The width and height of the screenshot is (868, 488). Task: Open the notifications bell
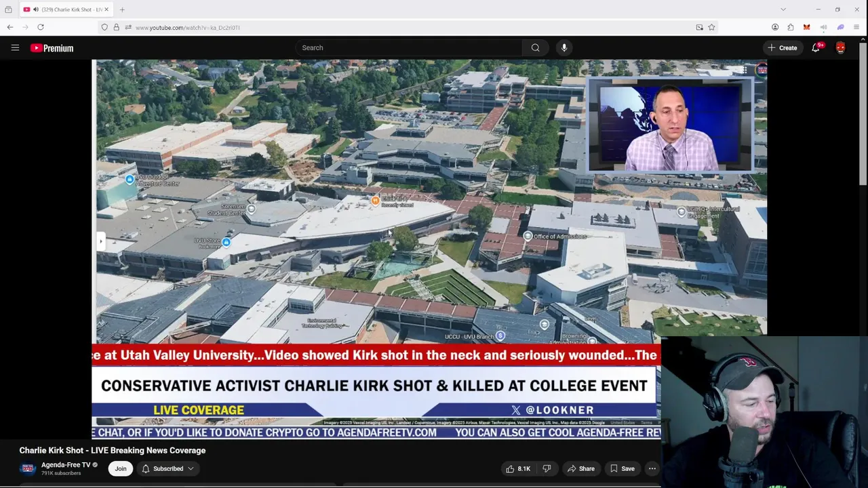tap(816, 47)
